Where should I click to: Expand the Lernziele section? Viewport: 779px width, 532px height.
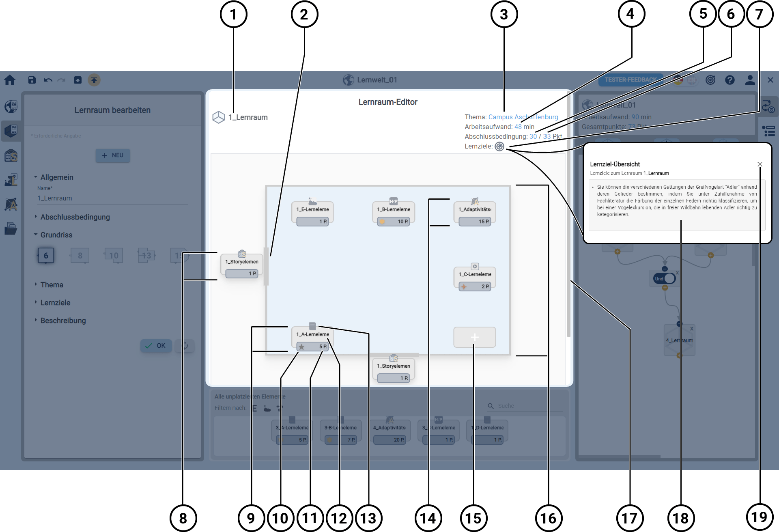52,303
